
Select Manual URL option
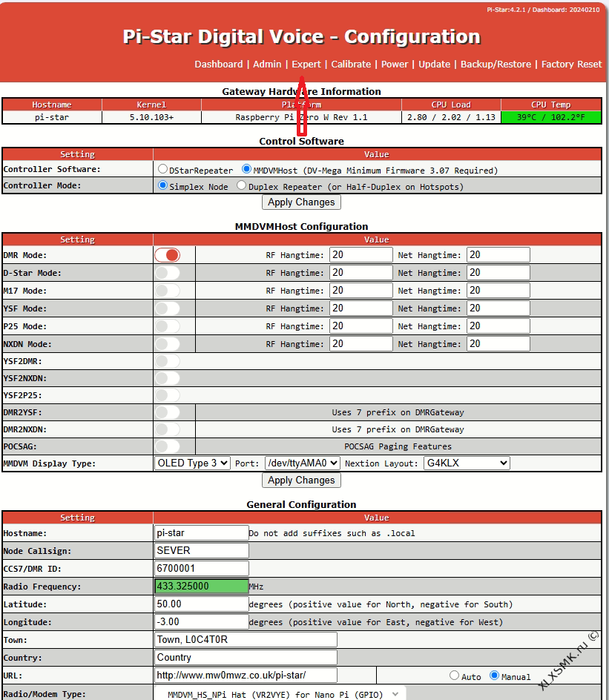(494, 676)
